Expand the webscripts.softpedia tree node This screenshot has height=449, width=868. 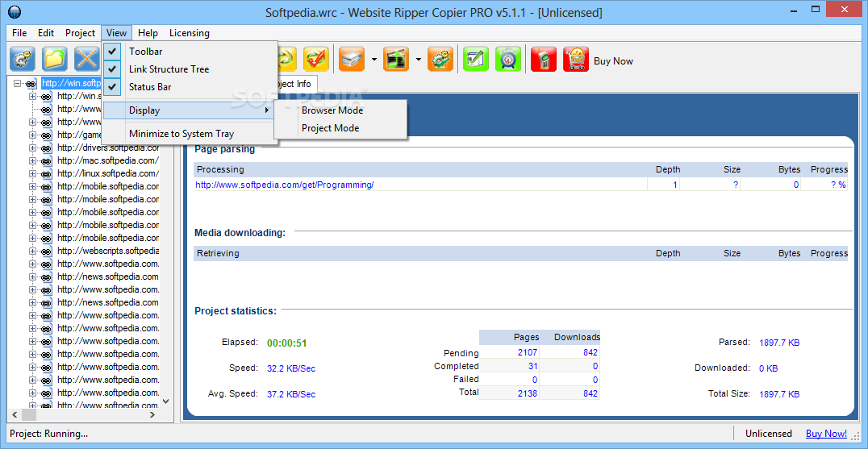coord(32,251)
